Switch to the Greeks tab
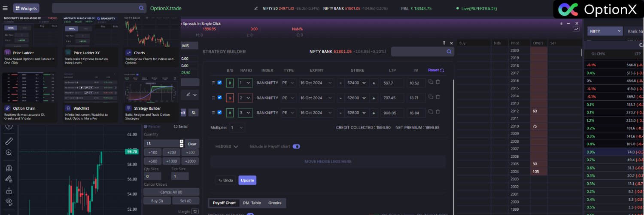Viewport: 644px width, 215px height. (x=275, y=203)
